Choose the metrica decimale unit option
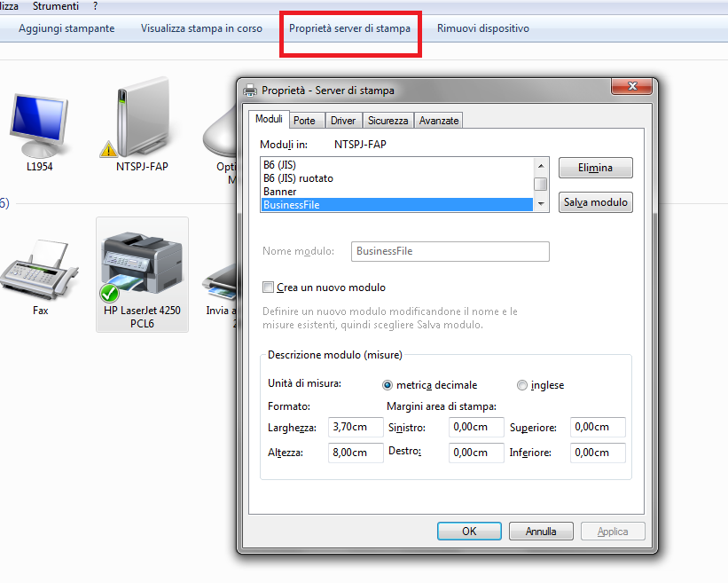Screen dimensions: 728x583 (x=387, y=385)
